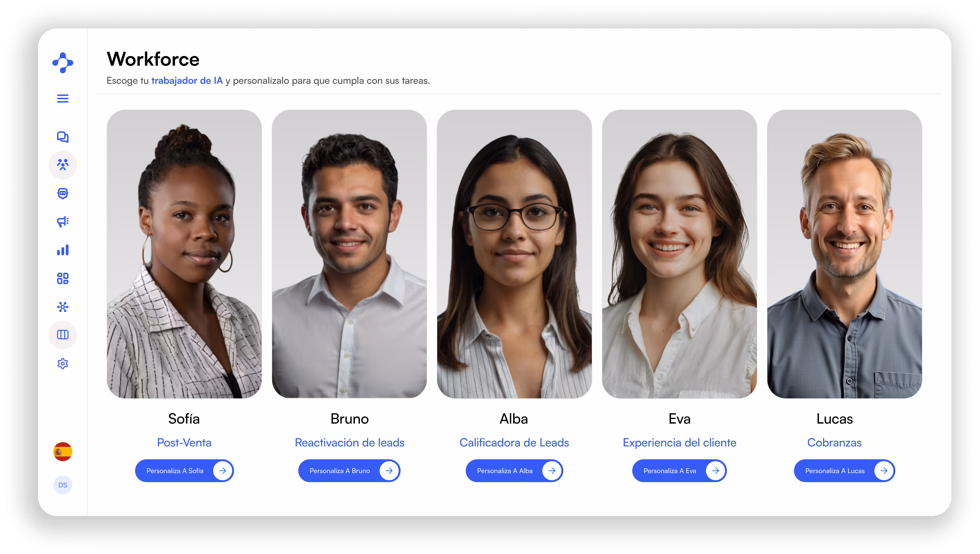
Task: Select the Workforce team icon
Action: click(x=63, y=165)
